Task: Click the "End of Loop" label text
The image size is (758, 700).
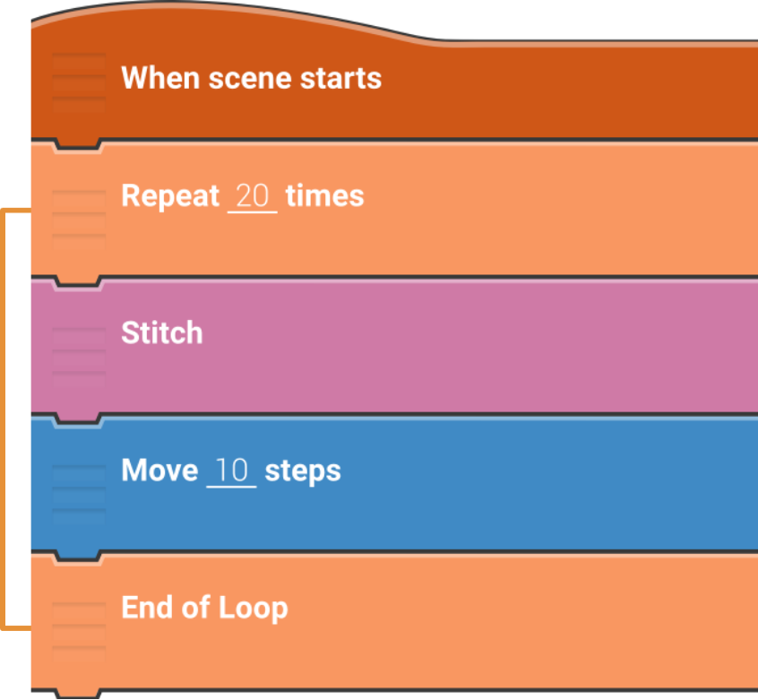Action: [x=204, y=608]
